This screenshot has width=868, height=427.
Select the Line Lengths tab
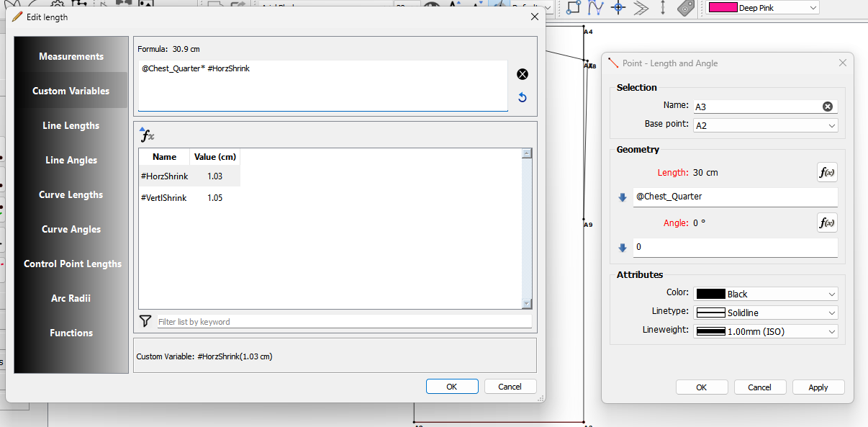[x=71, y=126]
